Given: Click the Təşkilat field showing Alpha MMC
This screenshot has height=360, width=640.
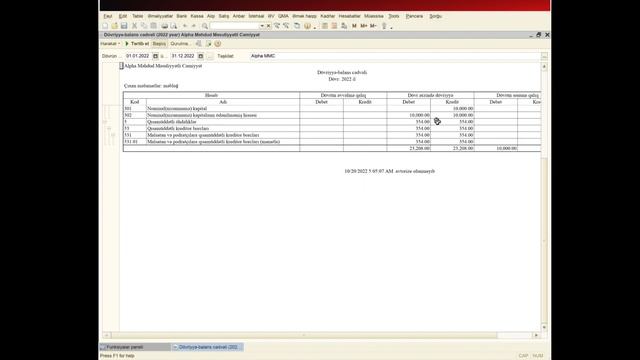Looking at the screenshot, I should click(x=395, y=56).
